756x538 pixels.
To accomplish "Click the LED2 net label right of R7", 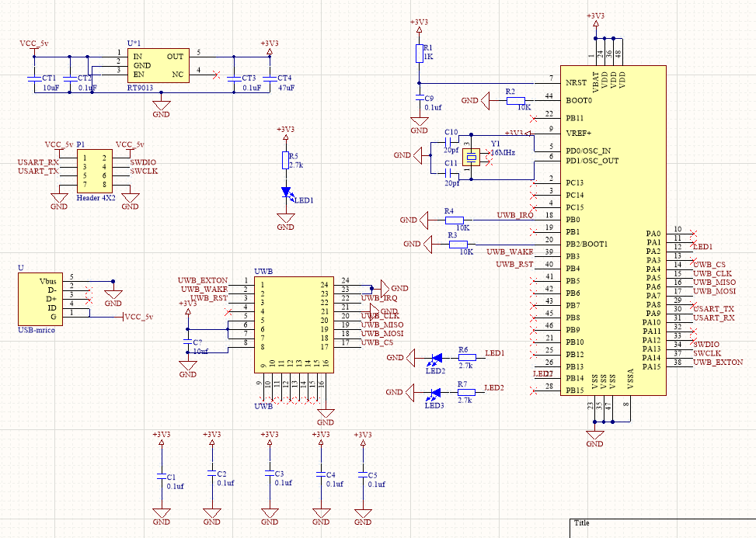I will pos(494,387).
